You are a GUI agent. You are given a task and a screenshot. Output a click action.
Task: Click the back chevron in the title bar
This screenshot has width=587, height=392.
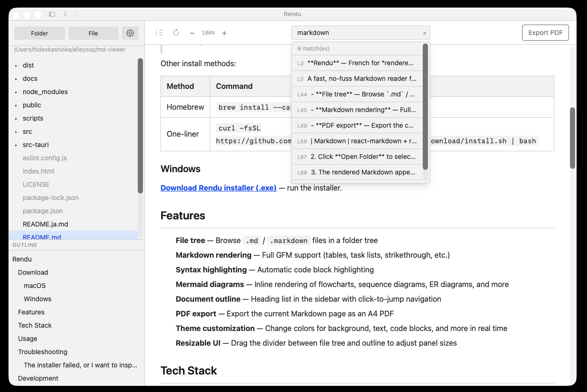pos(65,14)
